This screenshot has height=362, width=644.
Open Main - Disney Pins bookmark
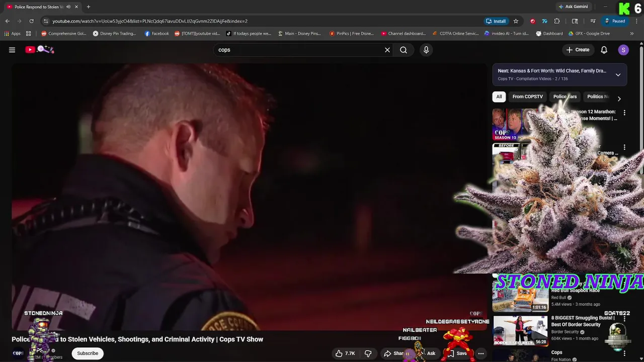pos(299,34)
